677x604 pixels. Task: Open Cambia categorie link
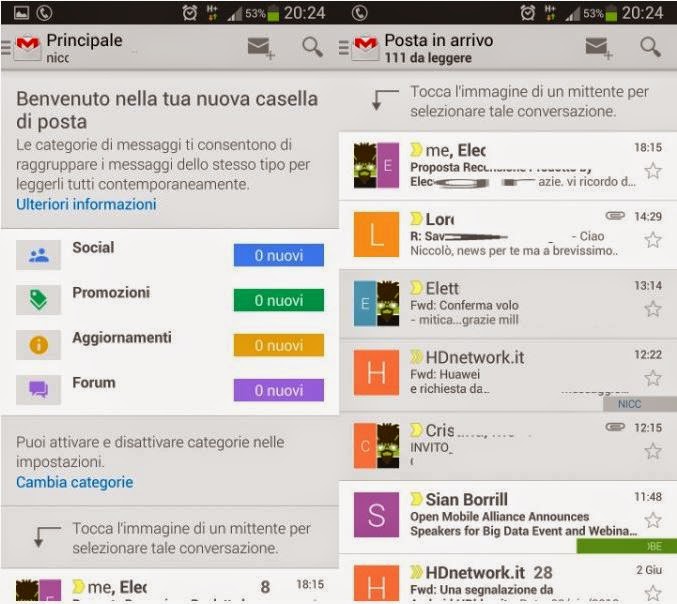75,482
